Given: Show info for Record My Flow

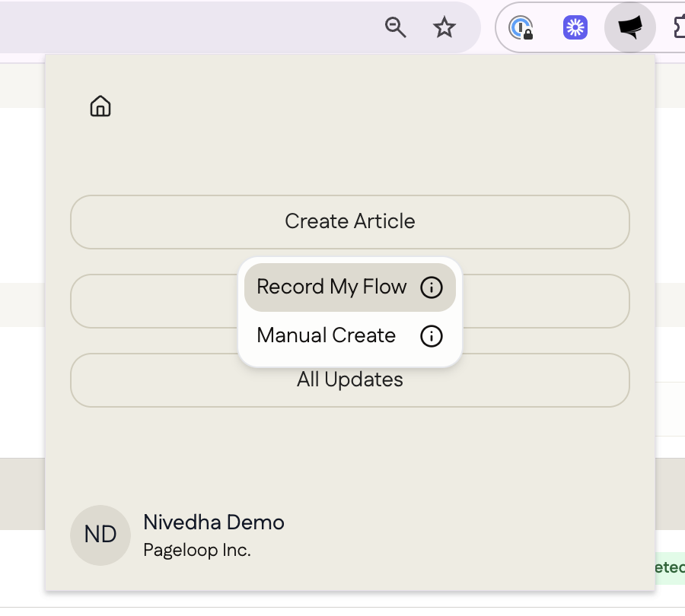Looking at the screenshot, I should coord(432,287).
